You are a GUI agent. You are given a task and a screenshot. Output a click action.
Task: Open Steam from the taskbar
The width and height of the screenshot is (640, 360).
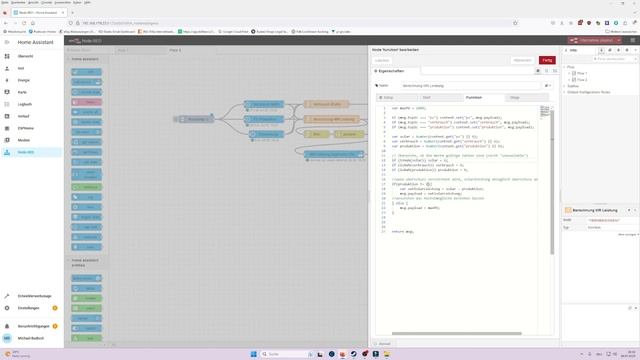click(x=353, y=354)
